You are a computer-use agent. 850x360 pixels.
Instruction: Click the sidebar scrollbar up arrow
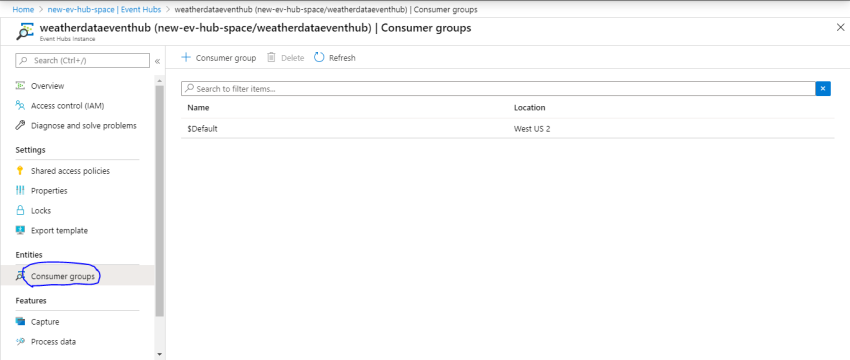pos(159,81)
